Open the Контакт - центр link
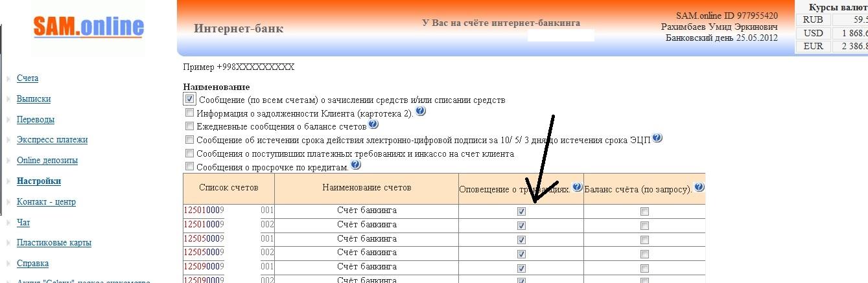 click(46, 202)
